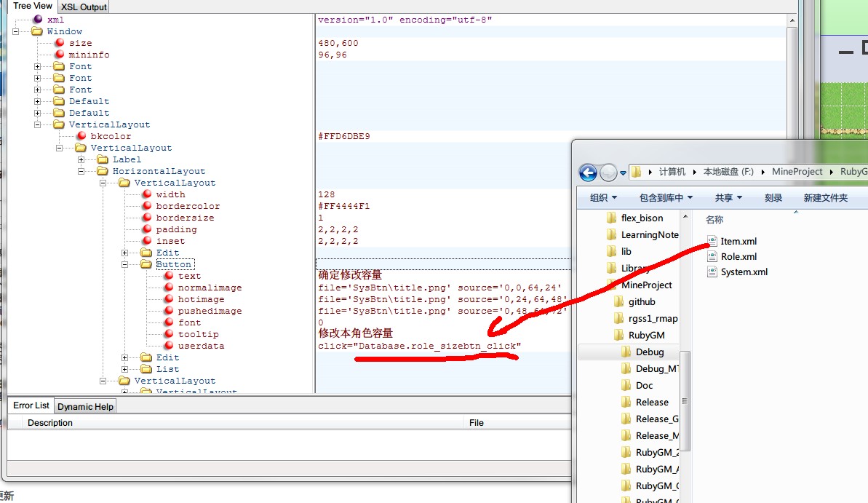
Task: Expand the List node in the tree
Action: pos(124,369)
